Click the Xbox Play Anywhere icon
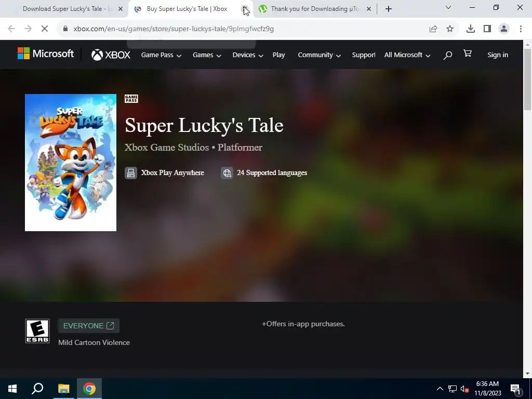Image resolution: width=532 pixels, height=399 pixels. (130, 172)
